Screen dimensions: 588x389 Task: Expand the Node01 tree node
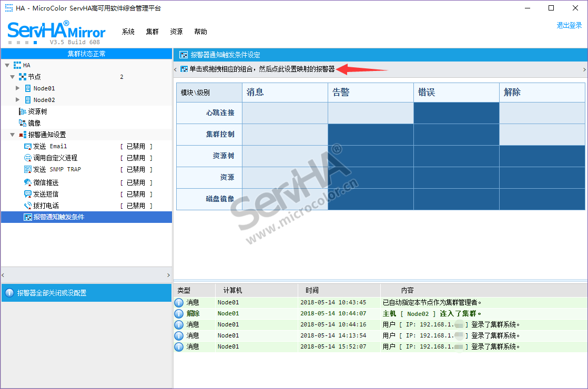pos(18,88)
